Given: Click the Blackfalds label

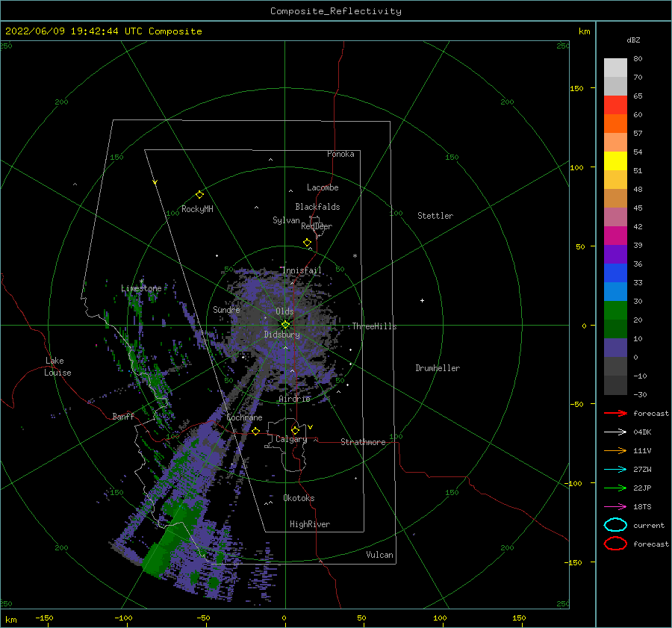Looking at the screenshot, I should 317,207.
